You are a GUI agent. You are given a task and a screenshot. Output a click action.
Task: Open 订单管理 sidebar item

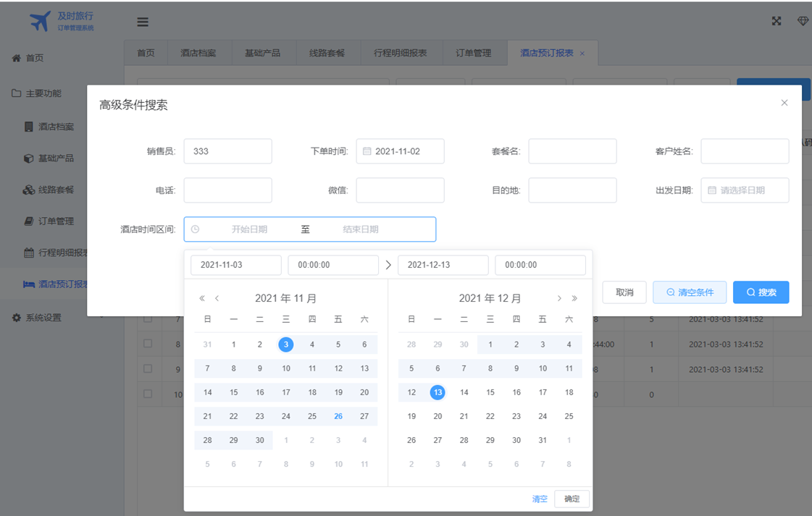(49, 221)
